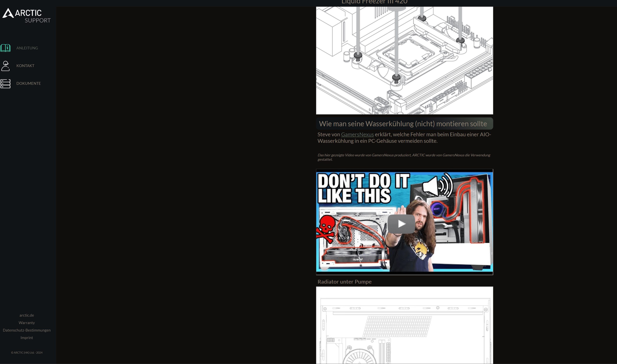Click the Dokumente server stack icon
The width and height of the screenshot is (617, 364).
pos(5,83)
